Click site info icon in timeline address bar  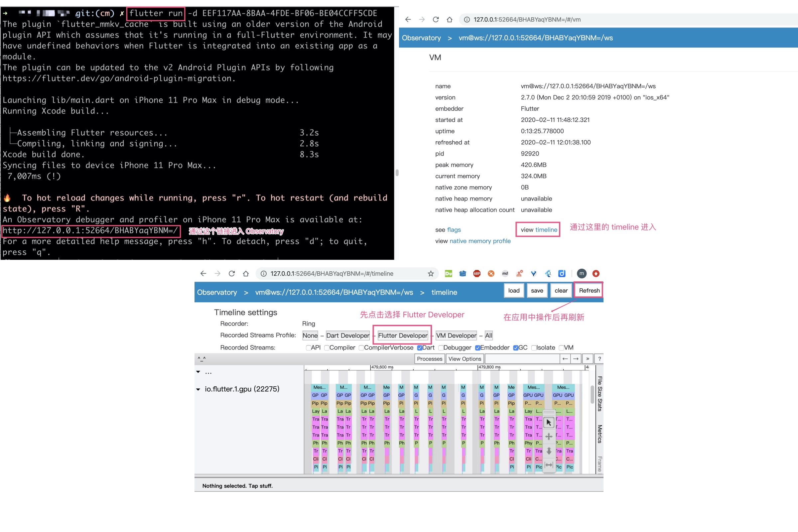pos(263,273)
